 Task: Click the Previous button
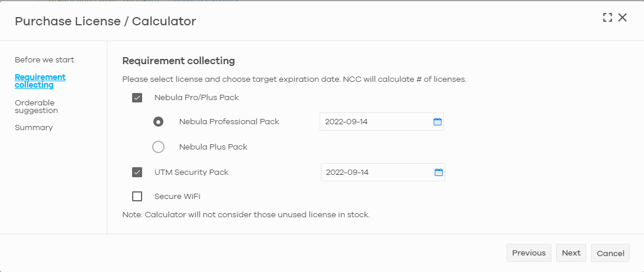coord(529,253)
